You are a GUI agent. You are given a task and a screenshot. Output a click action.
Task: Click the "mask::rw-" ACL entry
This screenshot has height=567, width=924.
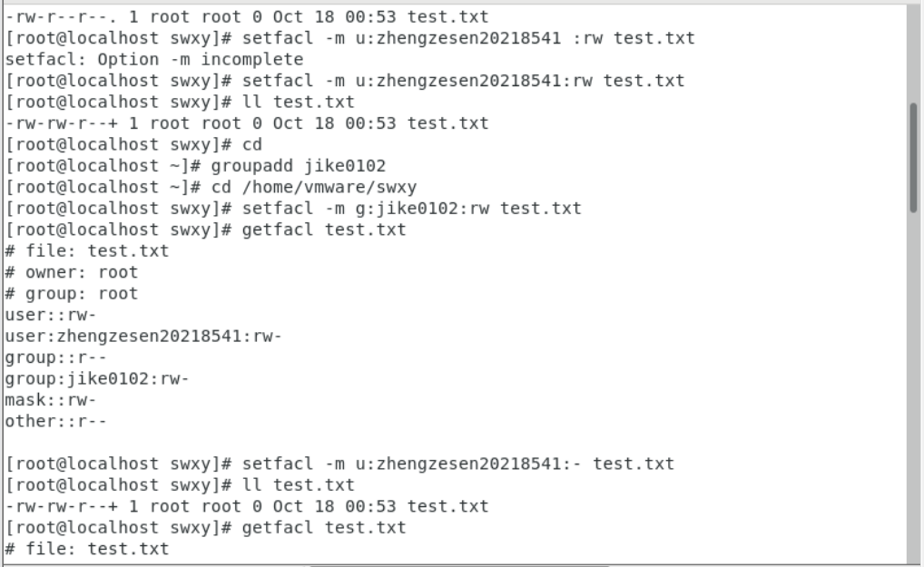click(51, 400)
